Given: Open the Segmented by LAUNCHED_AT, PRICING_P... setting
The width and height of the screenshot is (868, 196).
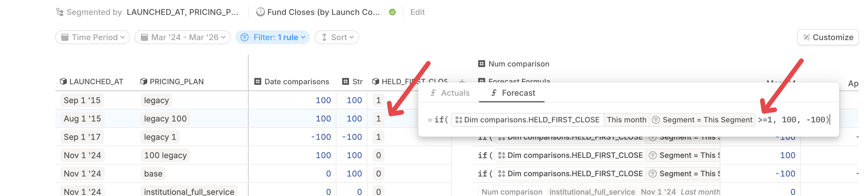Looking at the screenshot, I should [x=147, y=12].
